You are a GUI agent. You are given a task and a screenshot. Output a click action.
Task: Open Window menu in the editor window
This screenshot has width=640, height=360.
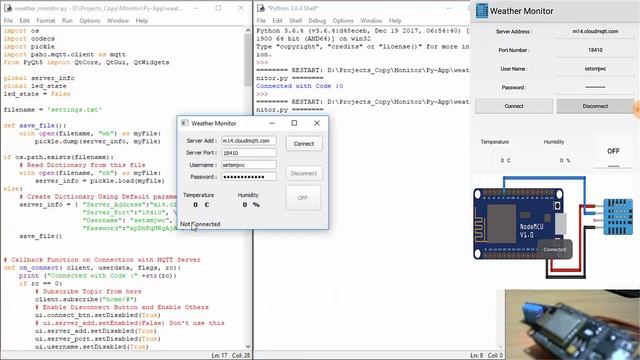click(x=118, y=20)
